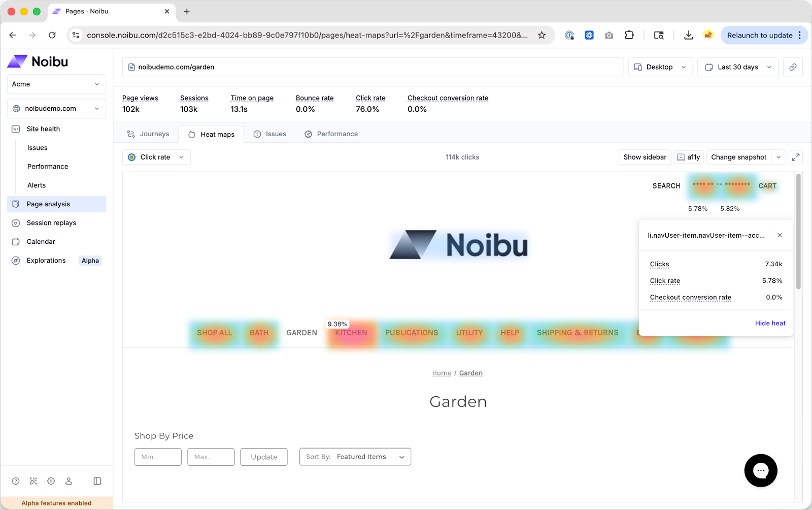
Task: Click the noibudemo.com/garden page URL field
Action: [373, 67]
